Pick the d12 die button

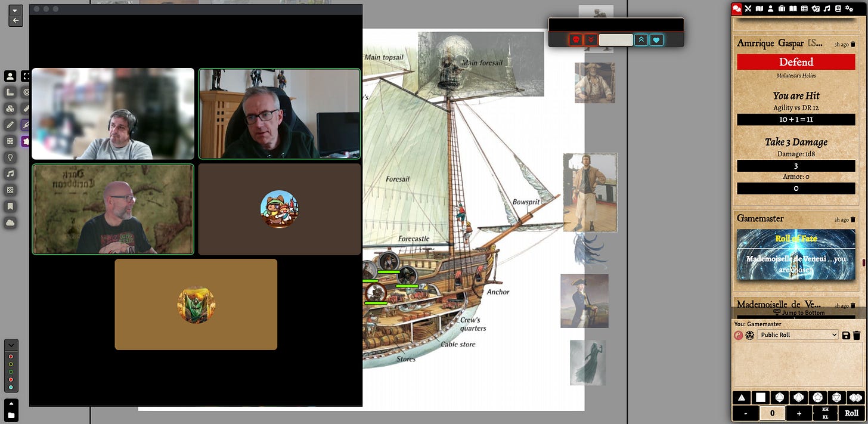[817, 398]
